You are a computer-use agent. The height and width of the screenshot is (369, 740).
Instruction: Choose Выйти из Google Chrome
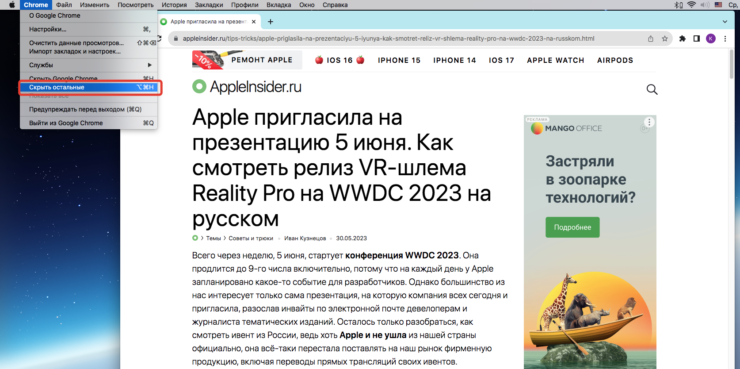tap(89, 123)
